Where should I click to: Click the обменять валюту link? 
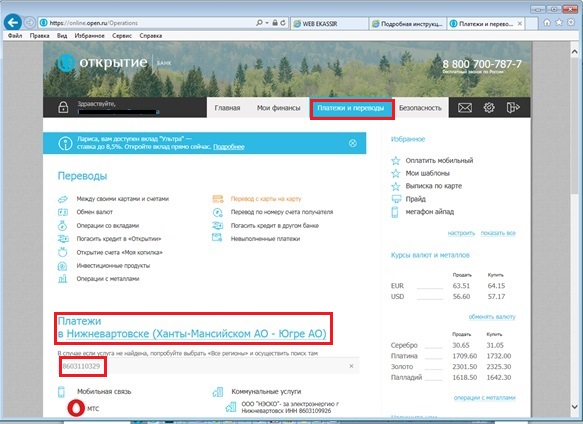(492, 317)
